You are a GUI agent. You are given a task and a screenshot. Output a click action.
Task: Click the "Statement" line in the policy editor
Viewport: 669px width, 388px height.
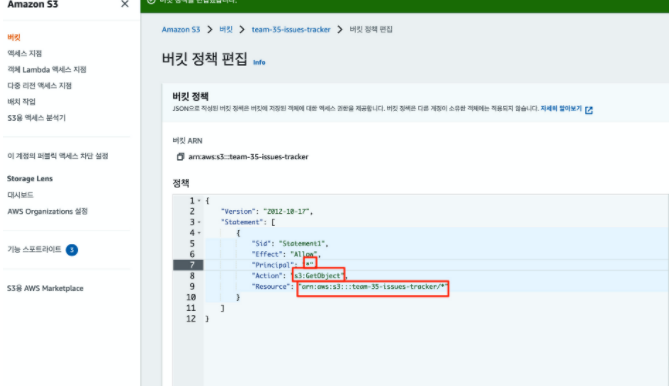[248, 222]
